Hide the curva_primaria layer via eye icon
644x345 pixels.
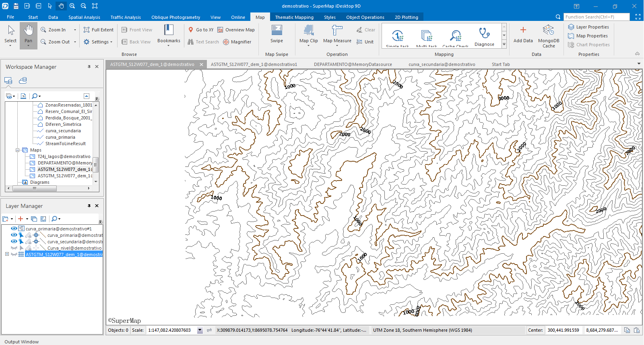(14, 235)
